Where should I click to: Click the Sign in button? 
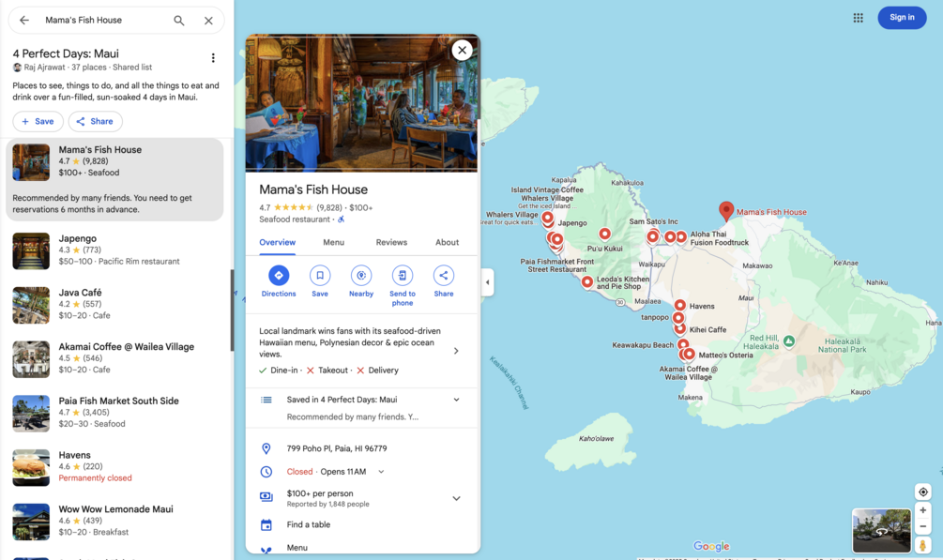point(902,18)
